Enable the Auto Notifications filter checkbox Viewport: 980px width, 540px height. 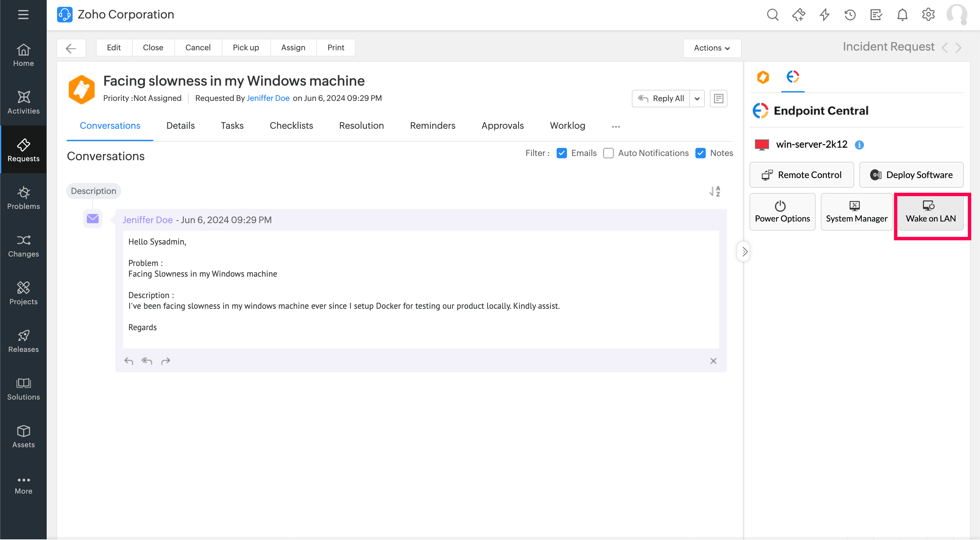pos(608,153)
